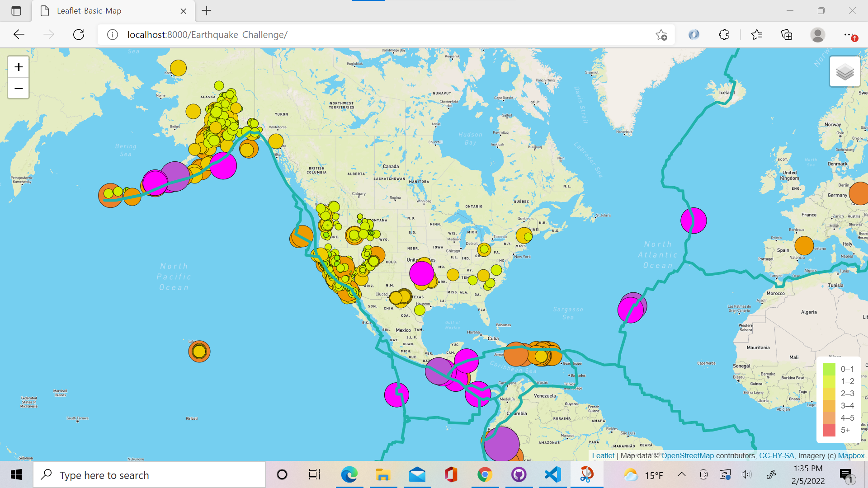Click the CC-BY-SA license link

coord(776,455)
